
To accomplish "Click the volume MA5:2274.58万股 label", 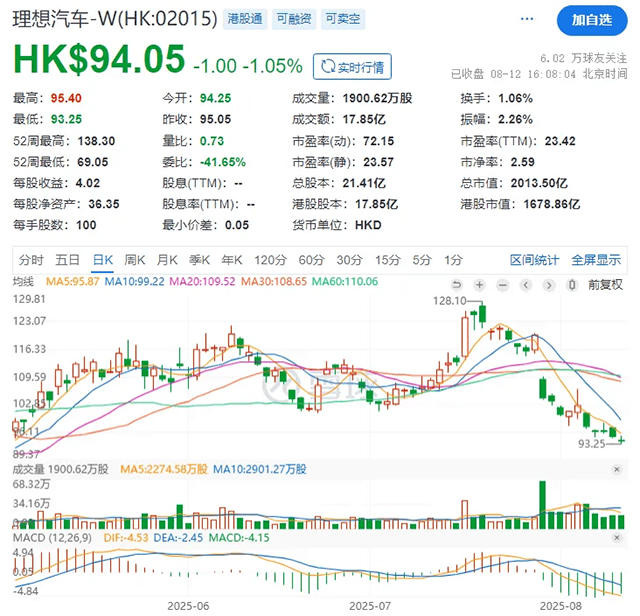I will [x=164, y=469].
